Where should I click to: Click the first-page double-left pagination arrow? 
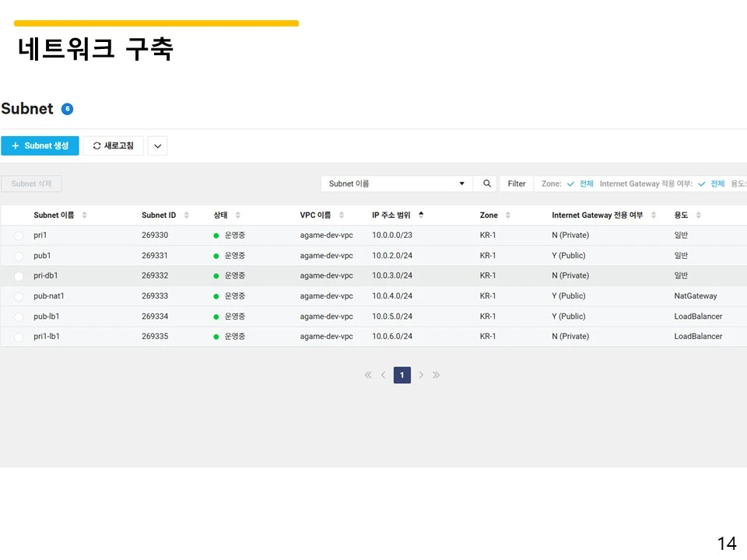[367, 375]
